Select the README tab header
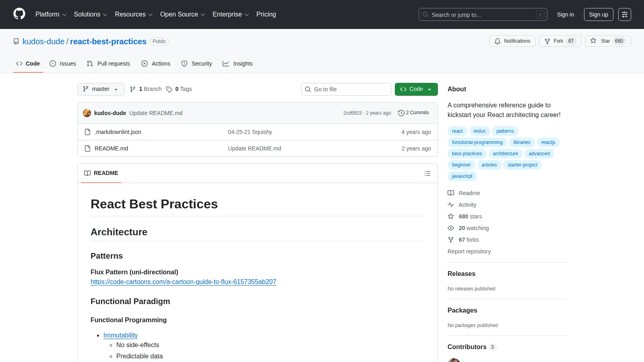 [x=101, y=173]
